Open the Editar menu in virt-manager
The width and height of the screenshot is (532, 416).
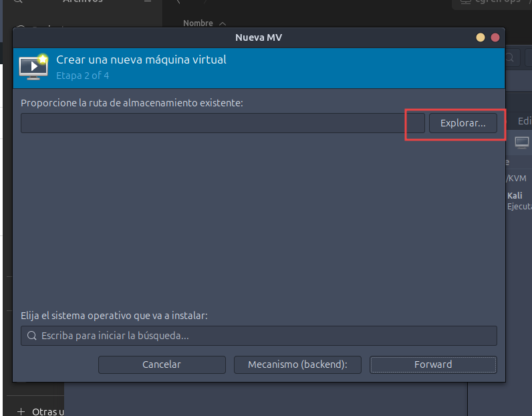(x=525, y=122)
